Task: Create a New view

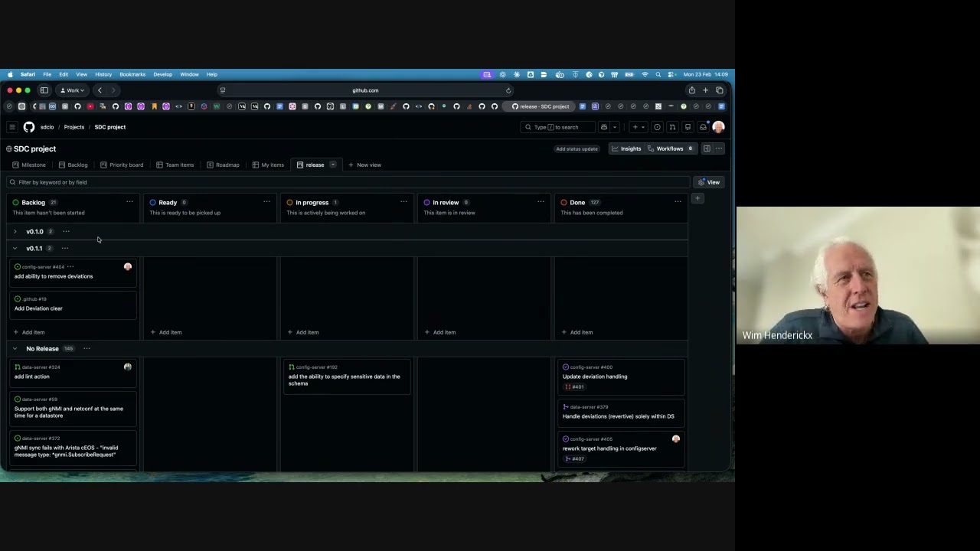Action: click(364, 165)
